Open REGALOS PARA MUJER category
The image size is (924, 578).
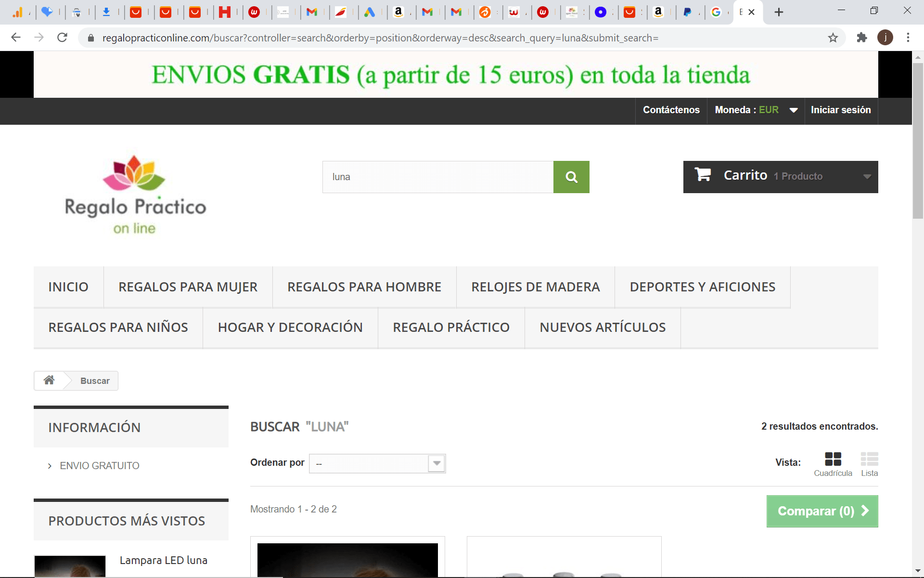coord(188,287)
